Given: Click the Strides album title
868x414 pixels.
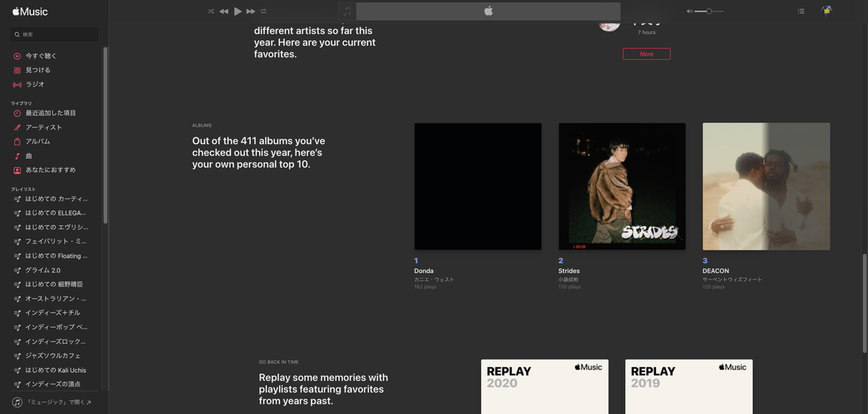Looking at the screenshot, I should coord(569,271).
